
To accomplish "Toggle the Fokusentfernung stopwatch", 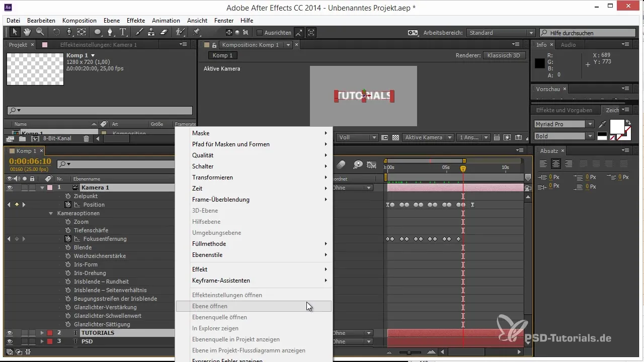I will 68,239.
